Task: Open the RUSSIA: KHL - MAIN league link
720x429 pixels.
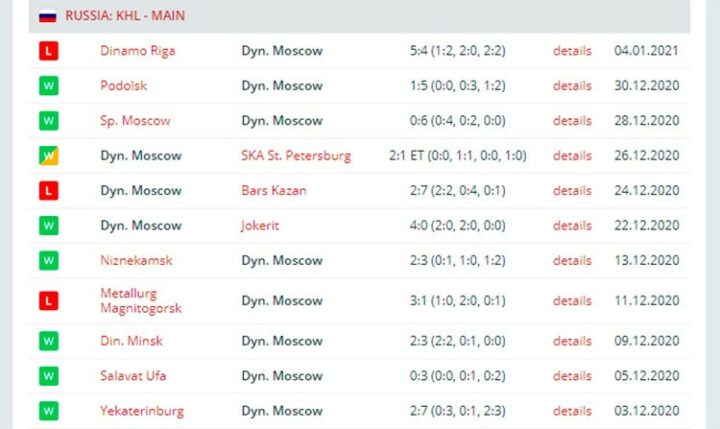Action: point(125,16)
